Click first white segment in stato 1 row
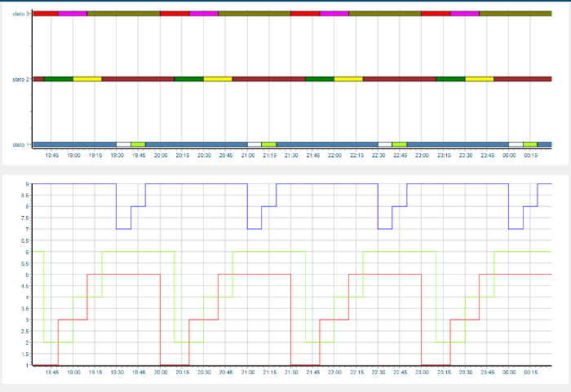 [123, 144]
